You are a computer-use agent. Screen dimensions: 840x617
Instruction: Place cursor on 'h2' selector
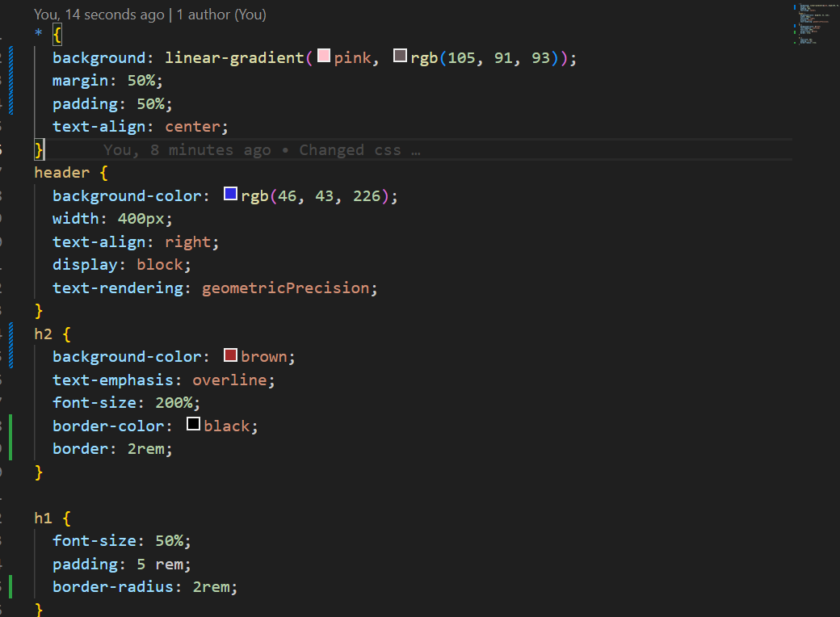[44, 334]
